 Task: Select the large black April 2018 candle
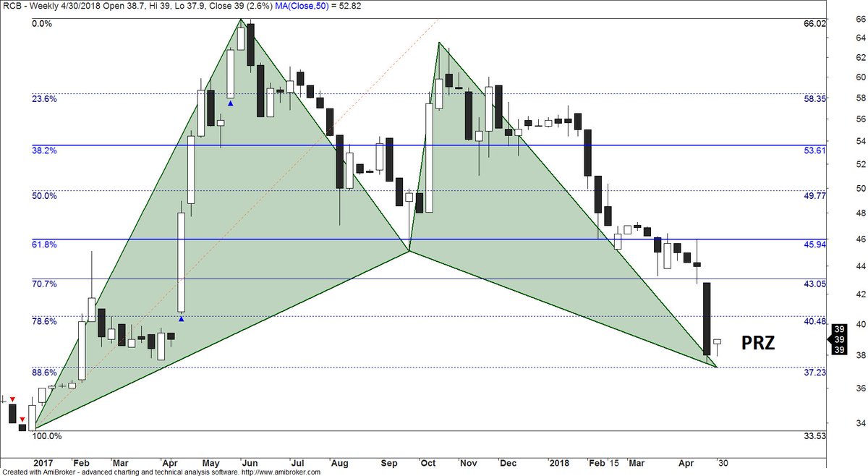[707, 319]
